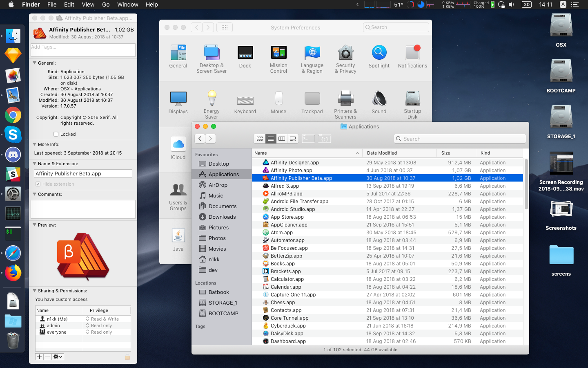The image size is (588, 368).
Task: Collapse the Preview section
Action: click(35, 225)
